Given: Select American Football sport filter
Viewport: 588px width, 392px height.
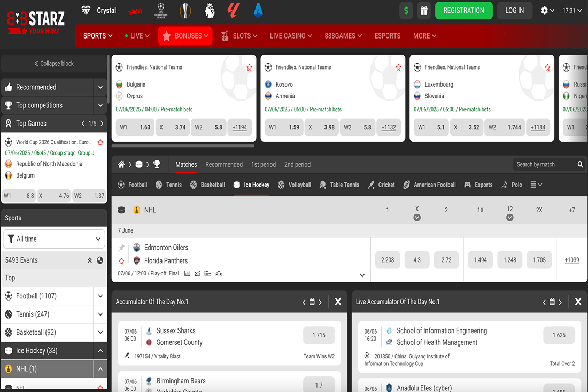Looking at the screenshot, I should (430, 185).
